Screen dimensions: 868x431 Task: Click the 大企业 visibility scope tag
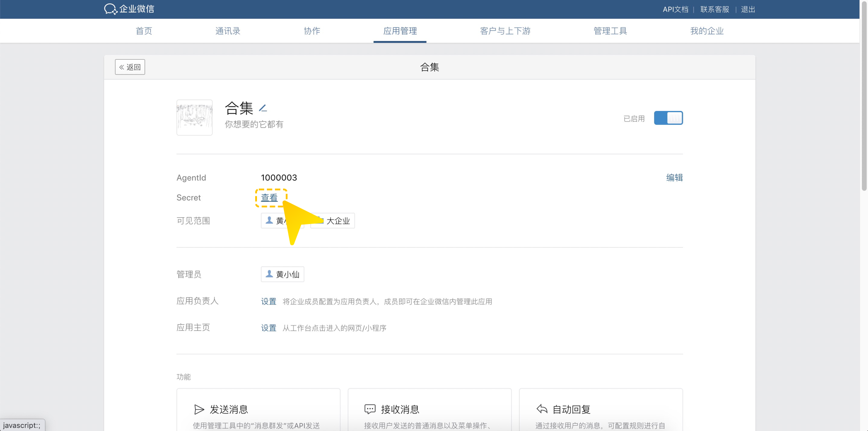point(338,221)
